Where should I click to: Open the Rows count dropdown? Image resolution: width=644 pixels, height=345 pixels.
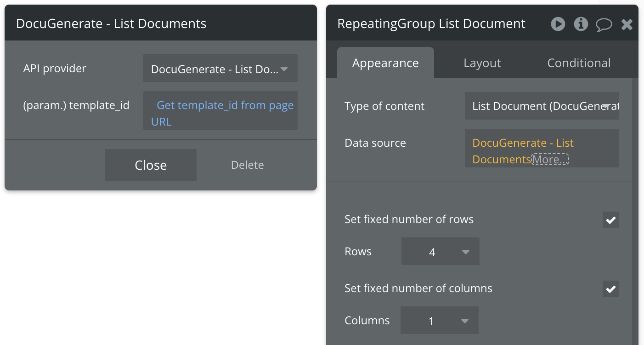tap(441, 251)
